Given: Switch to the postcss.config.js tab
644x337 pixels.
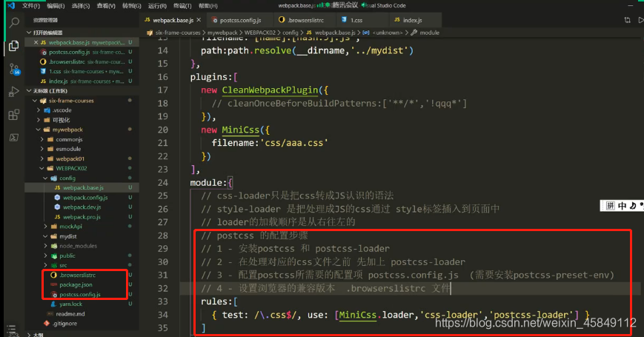Looking at the screenshot, I should point(240,20).
